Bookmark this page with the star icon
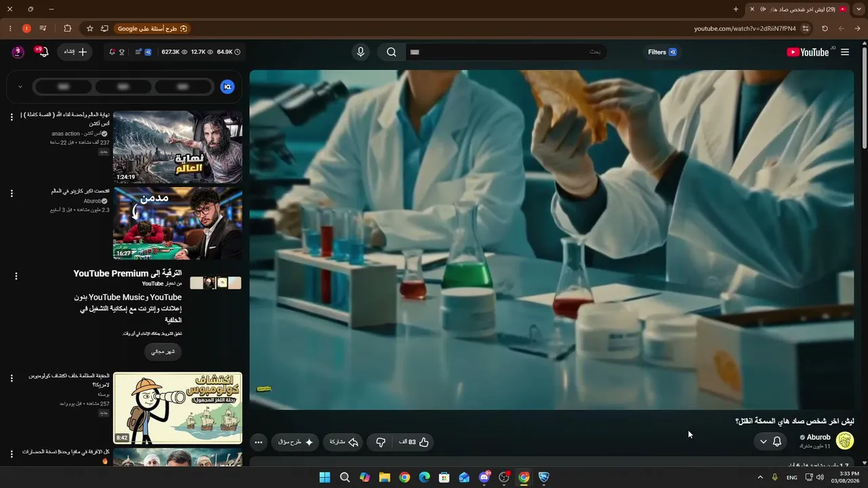This screenshot has width=868, height=488. point(90,28)
